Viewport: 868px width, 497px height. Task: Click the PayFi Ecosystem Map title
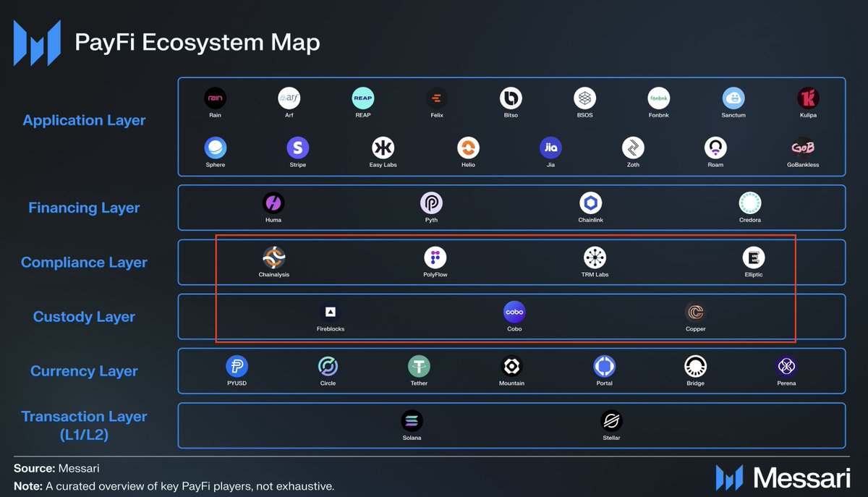(x=197, y=43)
